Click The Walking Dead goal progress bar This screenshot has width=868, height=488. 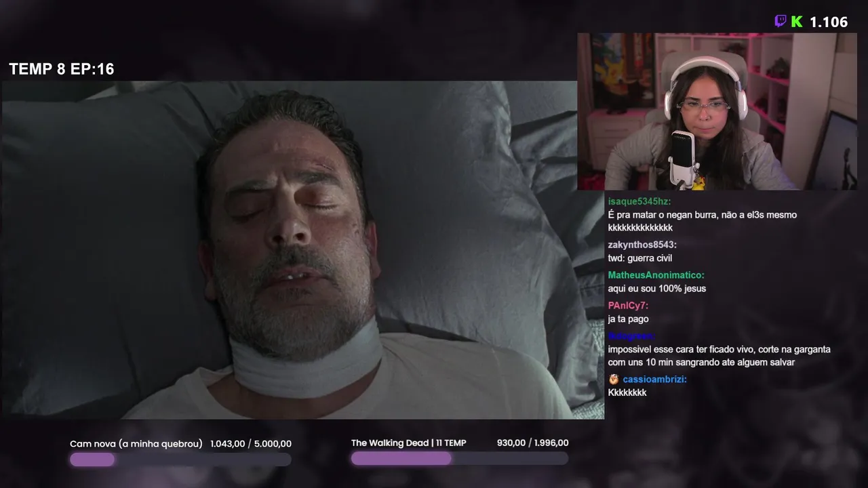[460, 459]
